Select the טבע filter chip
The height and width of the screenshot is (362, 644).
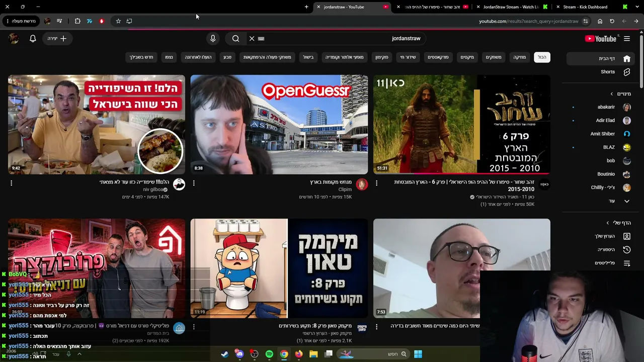(x=227, y=57)
